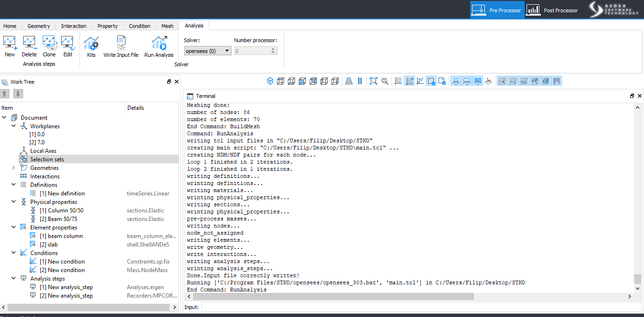
Task: Click the Workplanes tree icon
Action: [24, 126]
